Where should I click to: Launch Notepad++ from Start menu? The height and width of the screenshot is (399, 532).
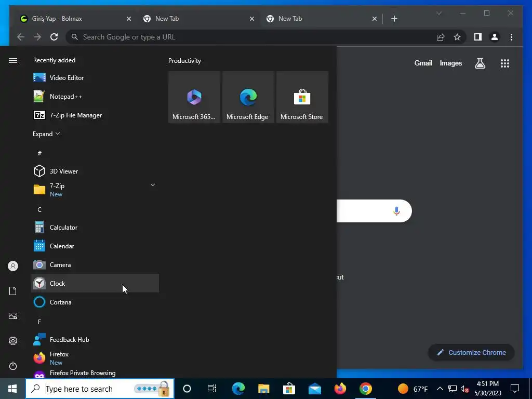[x=95, y=96]
